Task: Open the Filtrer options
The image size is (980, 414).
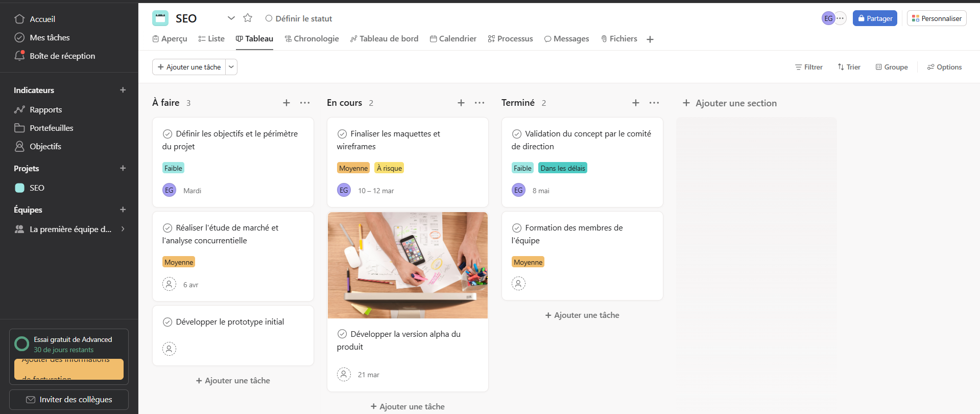Action: click(x=809, y=67)
